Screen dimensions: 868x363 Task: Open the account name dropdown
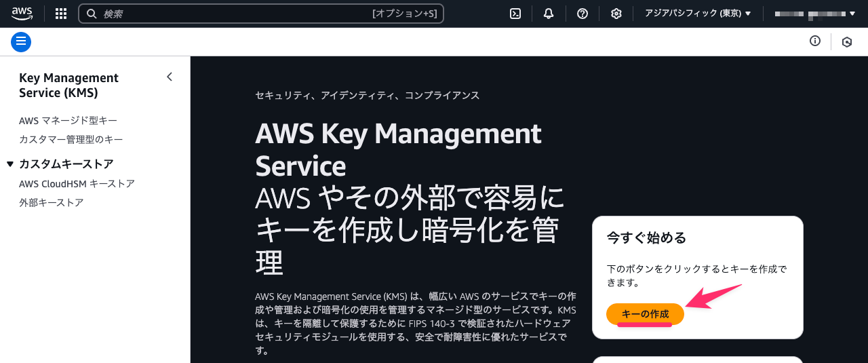point(815,14)
